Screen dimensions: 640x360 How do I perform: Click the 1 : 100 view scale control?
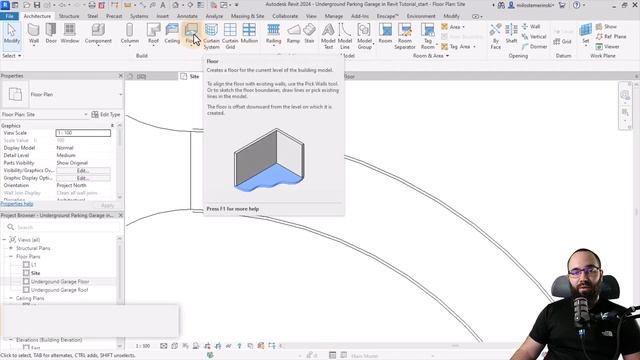[143, 346]
